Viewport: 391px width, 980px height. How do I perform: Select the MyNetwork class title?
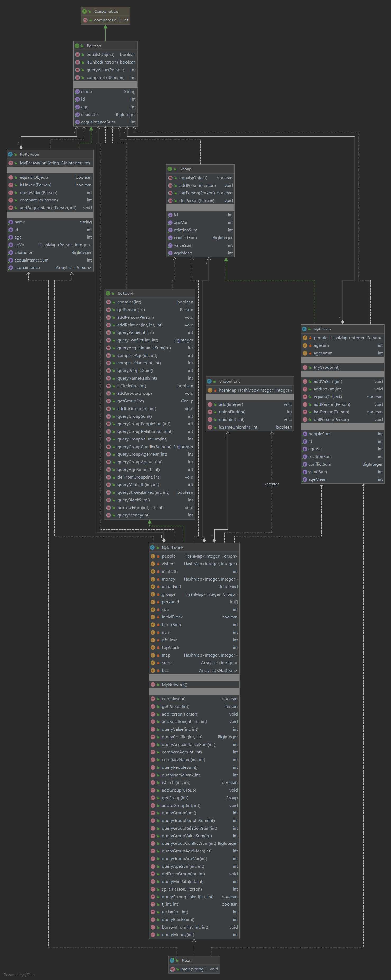point(173,547)
